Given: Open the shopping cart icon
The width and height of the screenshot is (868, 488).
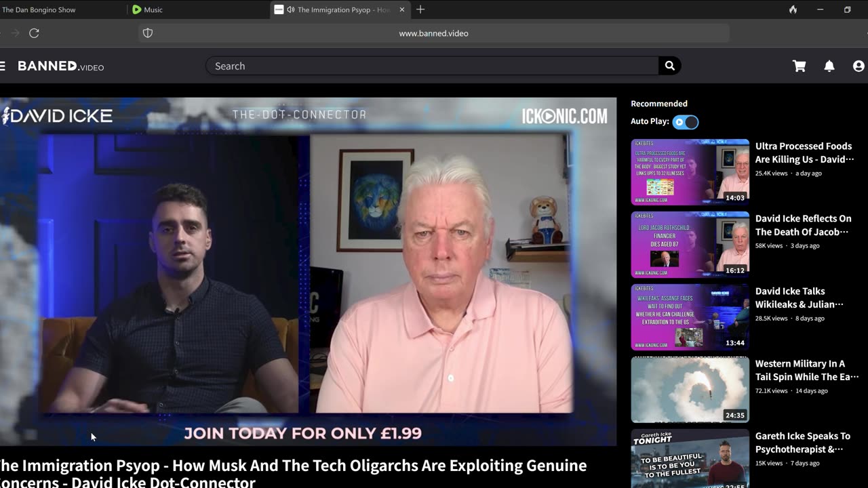Looking at the screenshot, I should tap(800, 66).
